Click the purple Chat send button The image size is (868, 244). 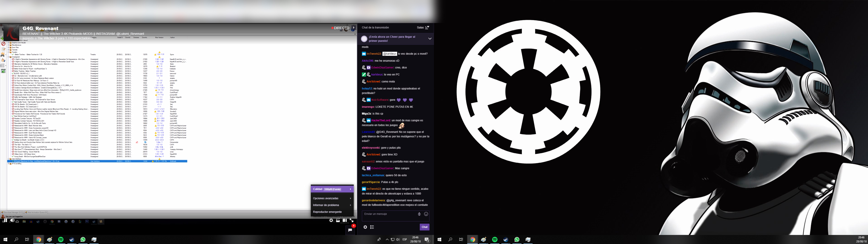pyautogui.click(x=425, y=227)
